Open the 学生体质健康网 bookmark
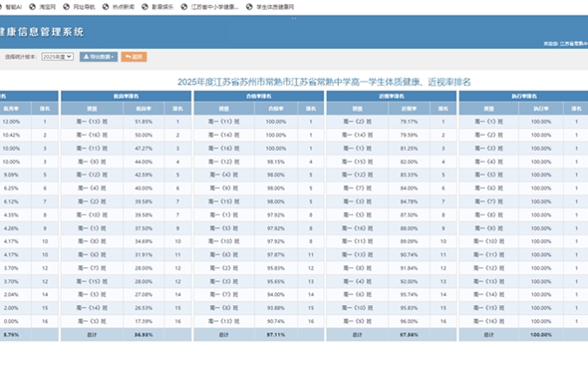Viewport: 588px width, 379px height. (270, 7)
